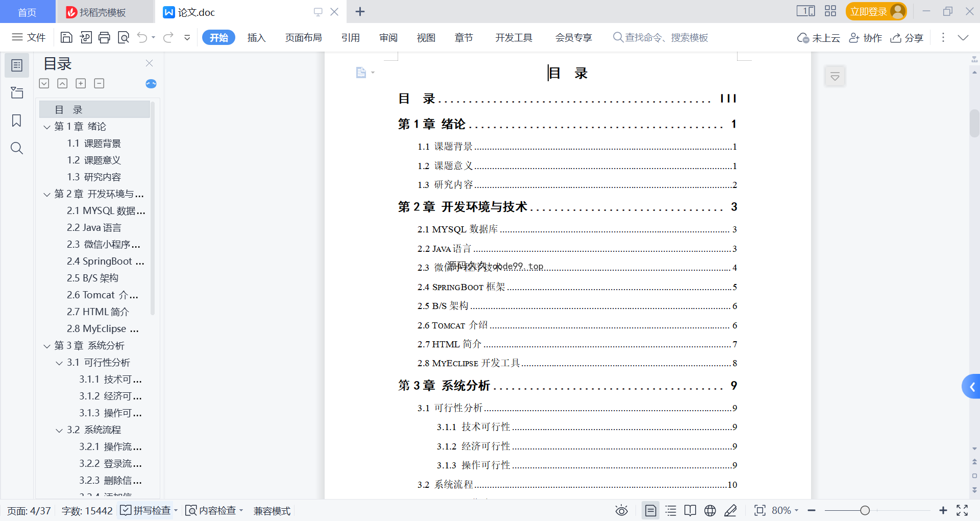Screen dimensions: 980x521
Task: Expand the ribbon chevron at top right
Action: (x=963, y=37)
